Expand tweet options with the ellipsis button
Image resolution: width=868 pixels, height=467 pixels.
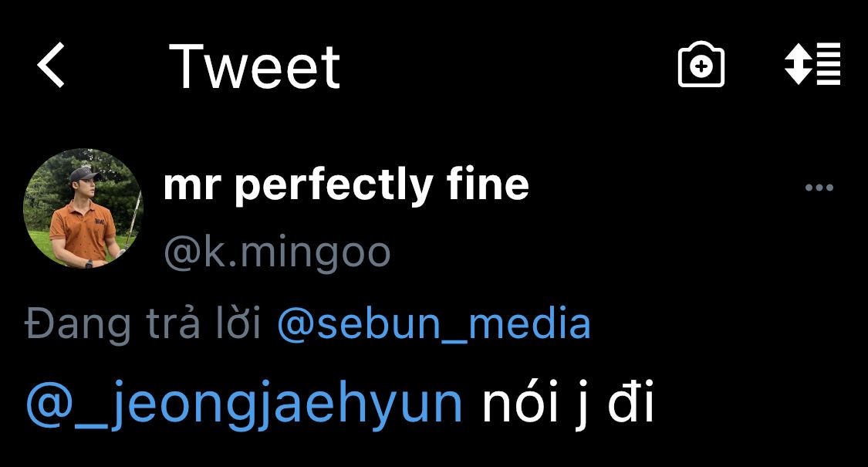[819, 188]
